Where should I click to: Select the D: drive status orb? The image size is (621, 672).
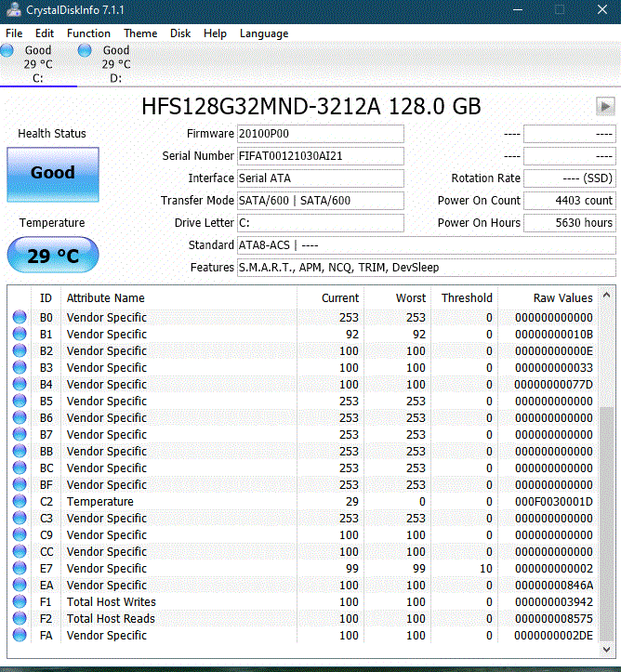(86, 50)
